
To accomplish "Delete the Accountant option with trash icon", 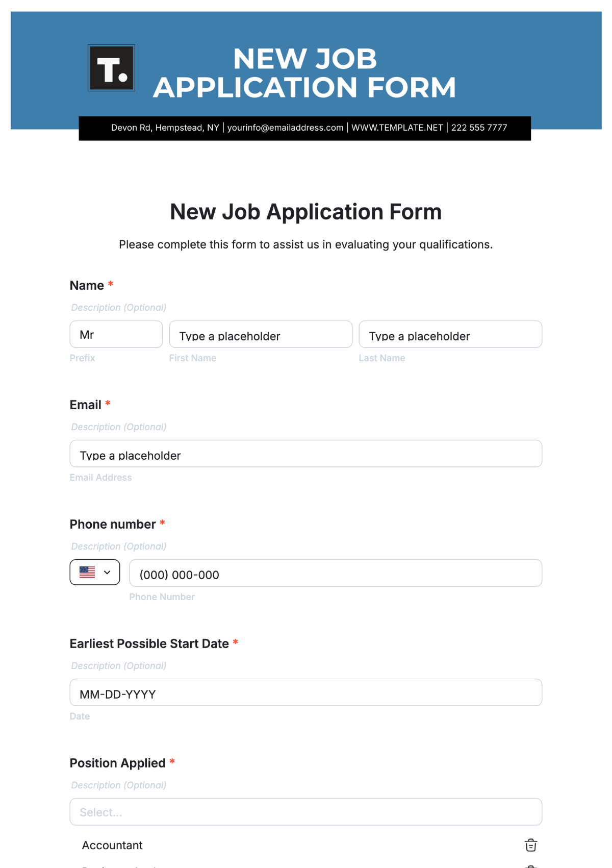I will tap(530, 845).
